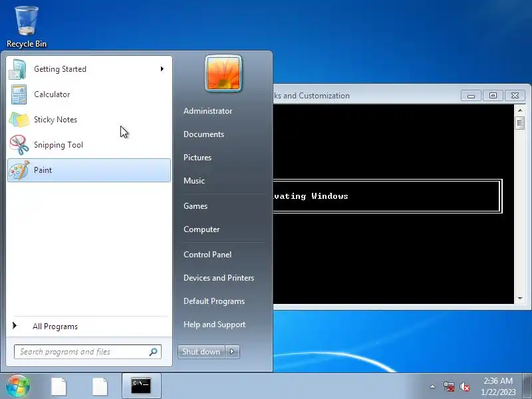Click the Sticky Notes icon
The image size is (532, 399).
coord(19,120)
